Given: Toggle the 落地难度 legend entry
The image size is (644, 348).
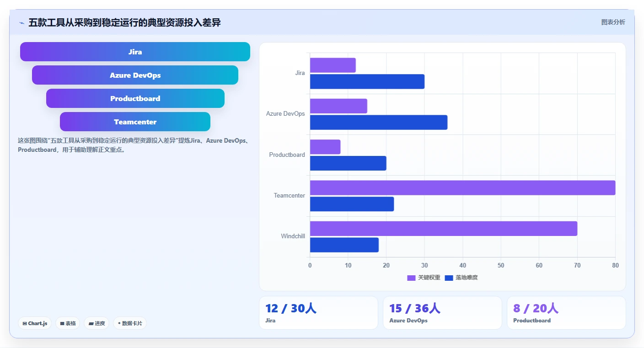Looking at the screenshot, I should click(x=461, y=278).
